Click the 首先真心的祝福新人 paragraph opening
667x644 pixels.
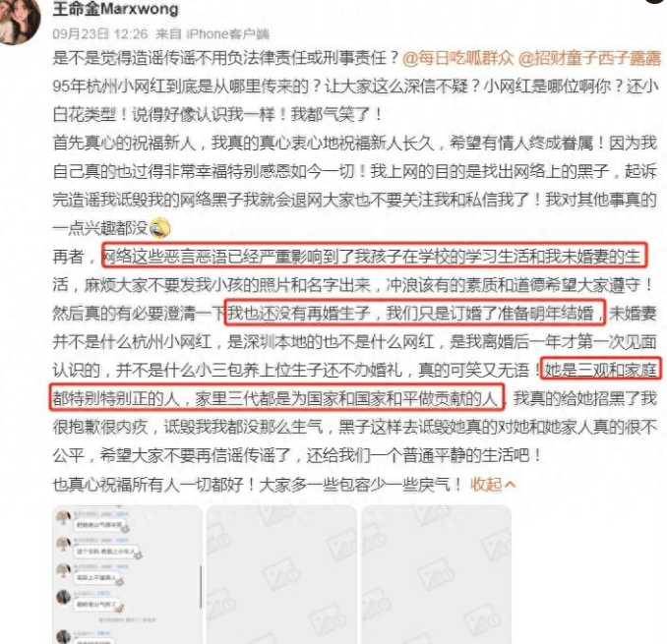point(124,143)
